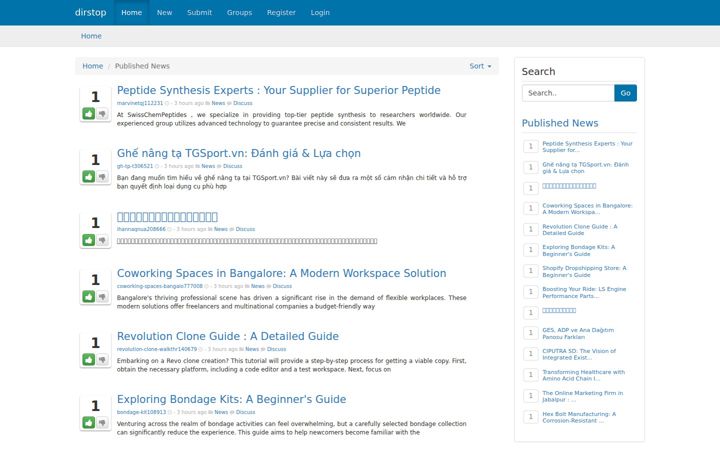Click the vote count of Peptide Synthesis post

95,97
